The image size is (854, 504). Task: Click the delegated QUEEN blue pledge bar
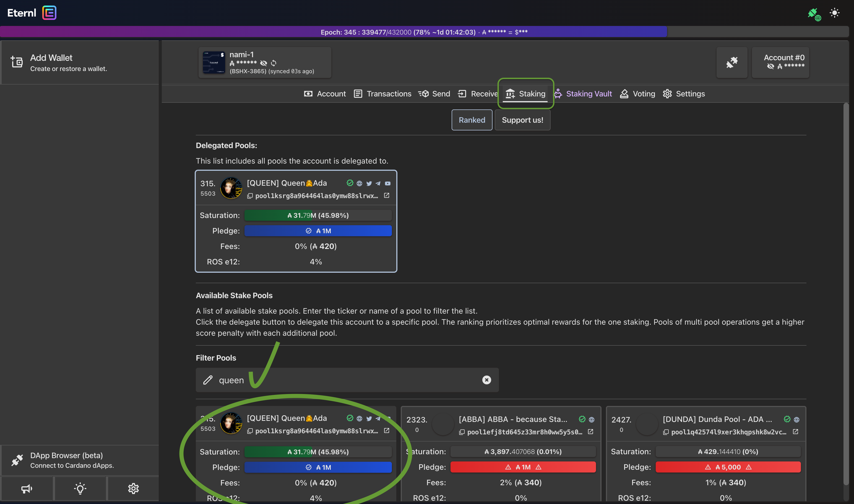point(318,231)
